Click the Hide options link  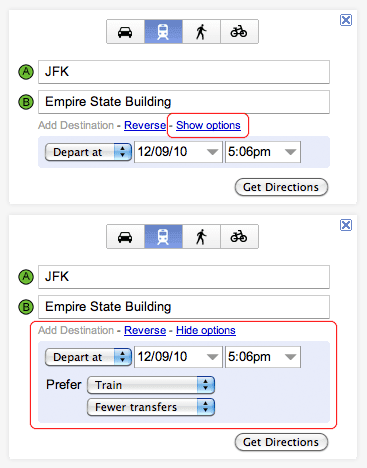point(206,330)
